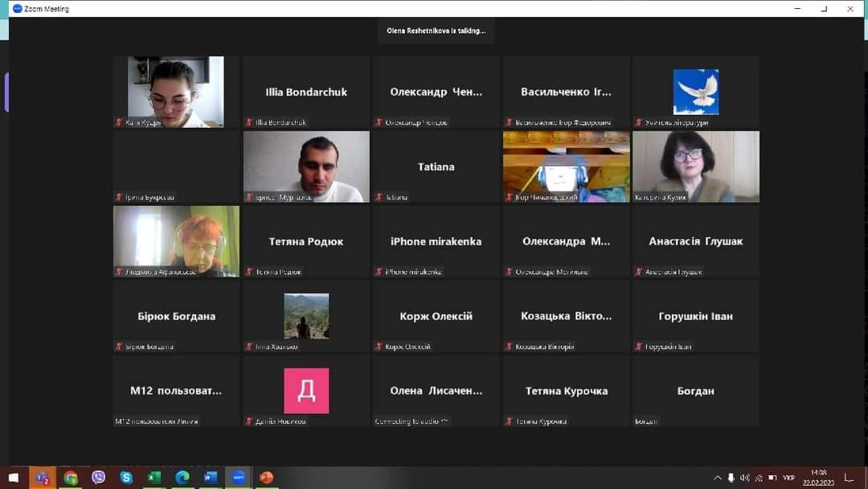Launch Google Chrome from the taskbar
868x489 pixels.
71,478
